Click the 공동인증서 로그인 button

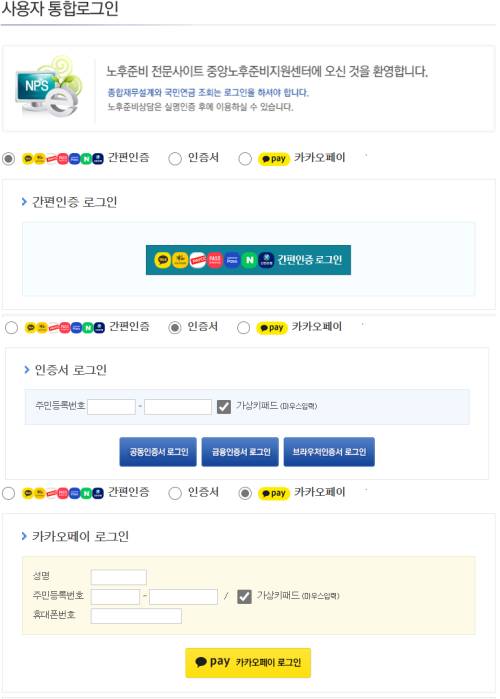click(158, 452)
